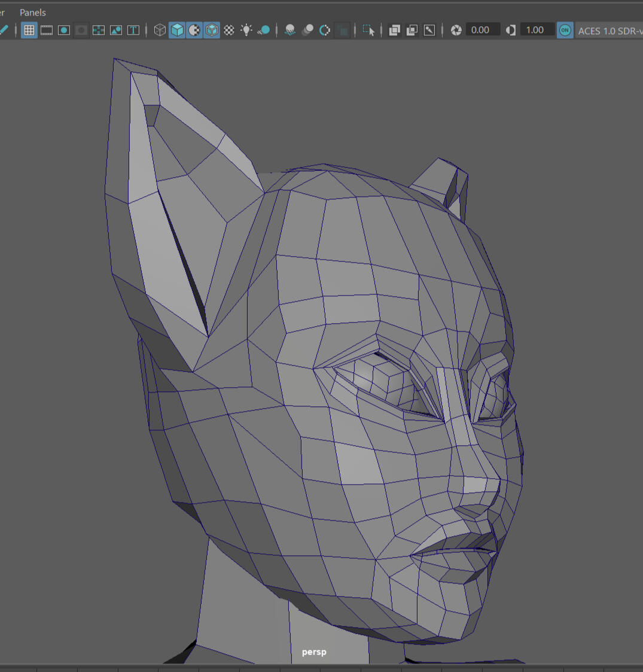Click the gamma value field 1.00

coord(536,30)
